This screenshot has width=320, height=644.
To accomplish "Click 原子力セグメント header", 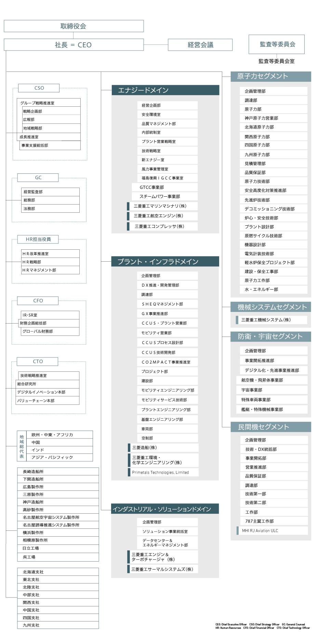I will tap(271, 76).
